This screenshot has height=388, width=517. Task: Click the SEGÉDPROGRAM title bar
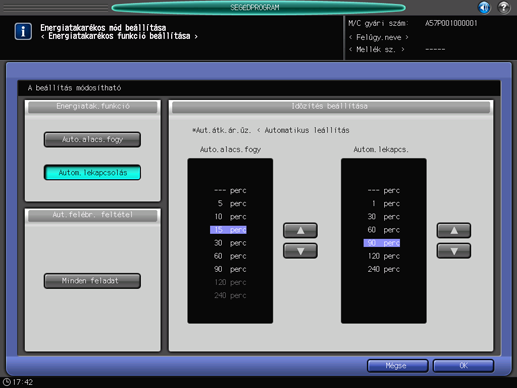[258, 7]
